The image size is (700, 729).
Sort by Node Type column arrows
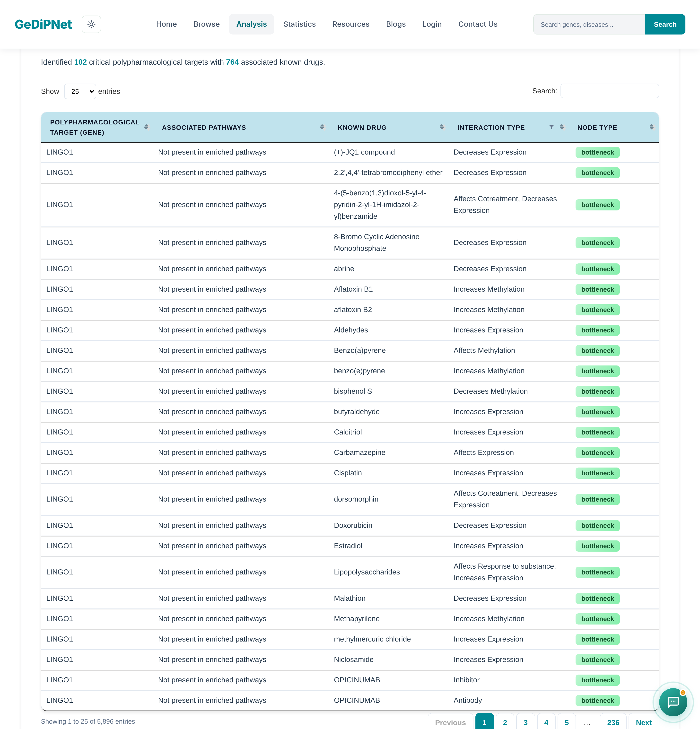pyautogui.click(x=651, y=127)
